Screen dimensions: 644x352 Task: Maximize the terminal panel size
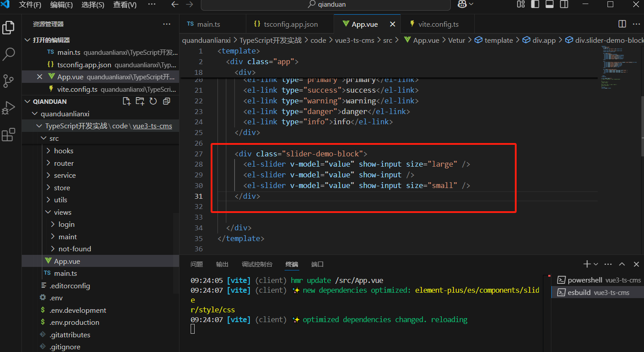tap(622, 264)
